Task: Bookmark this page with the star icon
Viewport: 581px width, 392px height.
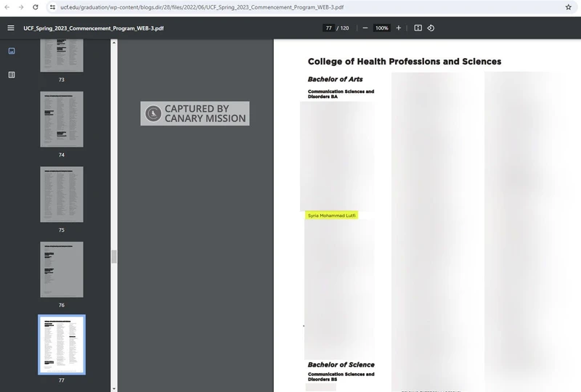Action: pos(569,7)
